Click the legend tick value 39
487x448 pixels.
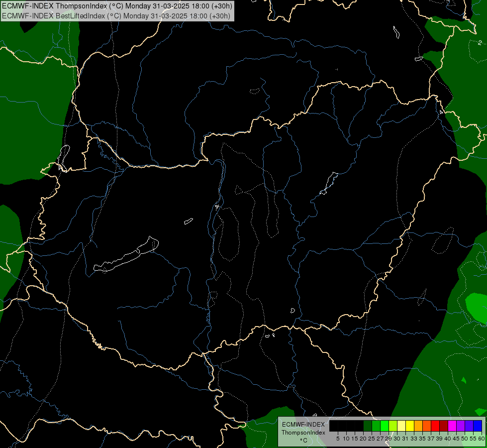coord(439,439)
